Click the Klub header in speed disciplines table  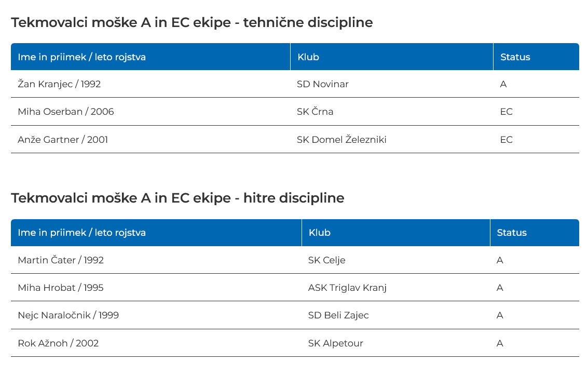pyautogui.click(x=320, y=233)
